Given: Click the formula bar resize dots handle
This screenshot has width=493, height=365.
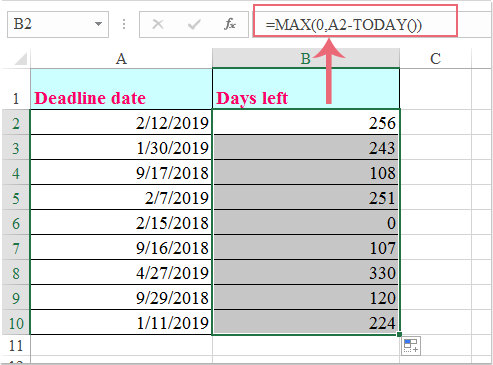Looking at the screenshot, I should click(x=124, y=24).
